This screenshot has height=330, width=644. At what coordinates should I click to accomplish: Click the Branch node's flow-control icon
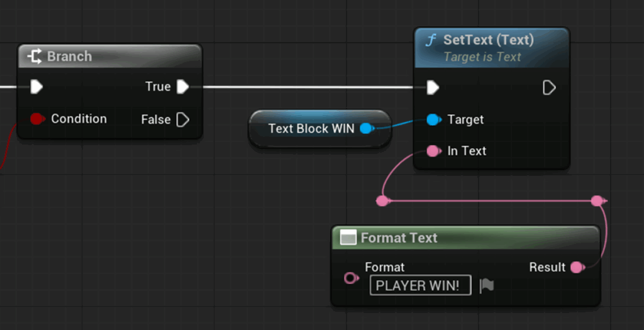35,57
